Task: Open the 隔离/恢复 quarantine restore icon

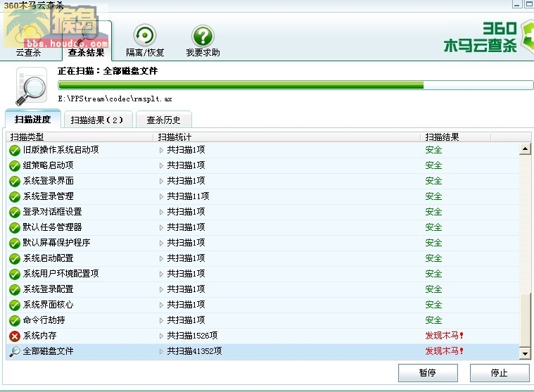Action: tap(145, 35)
